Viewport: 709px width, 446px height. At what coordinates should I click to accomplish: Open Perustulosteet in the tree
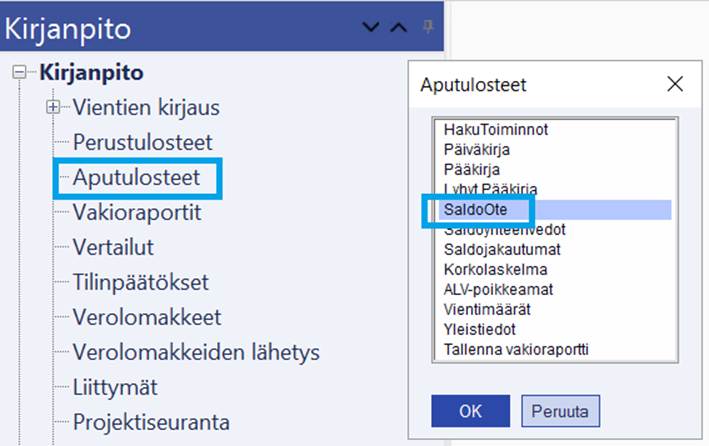142,142
